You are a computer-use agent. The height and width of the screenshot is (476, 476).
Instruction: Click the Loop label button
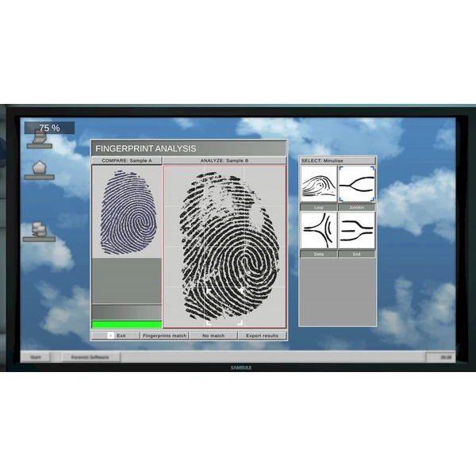318,207
